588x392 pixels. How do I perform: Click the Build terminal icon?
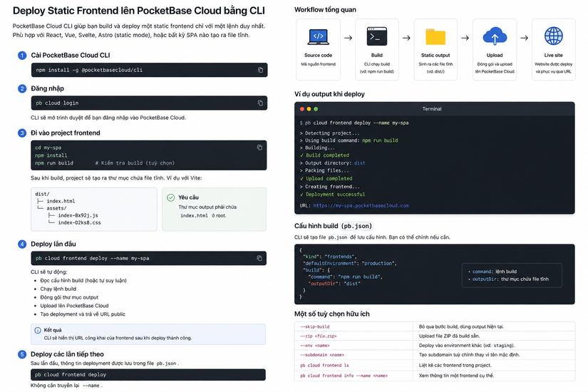377,36
